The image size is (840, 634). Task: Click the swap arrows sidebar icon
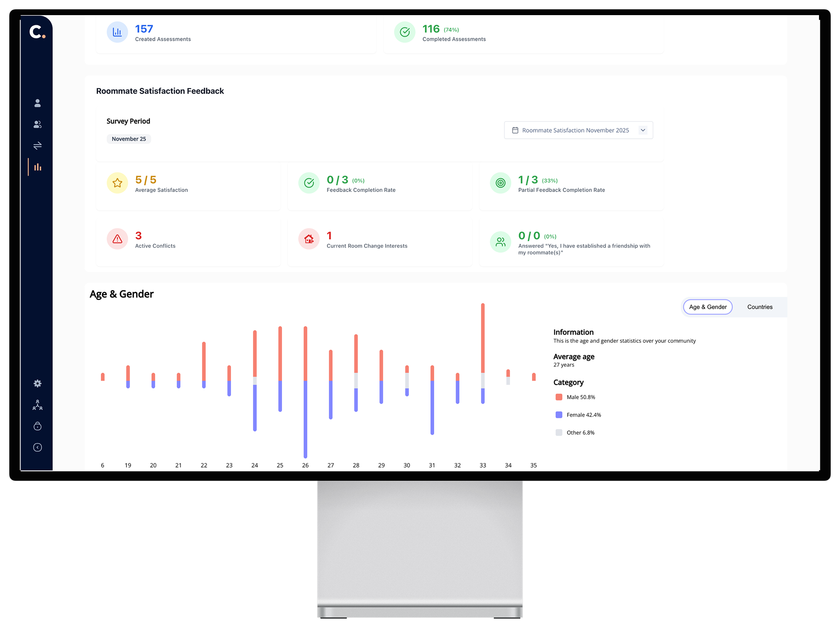pyautogui.click(x=37, y=146)
